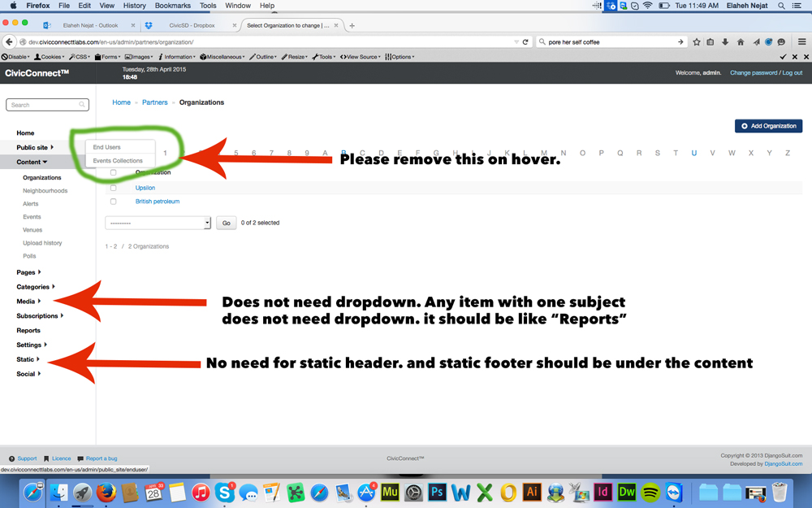Expand the Pages sidebar menu

click(x=28, y=272)
